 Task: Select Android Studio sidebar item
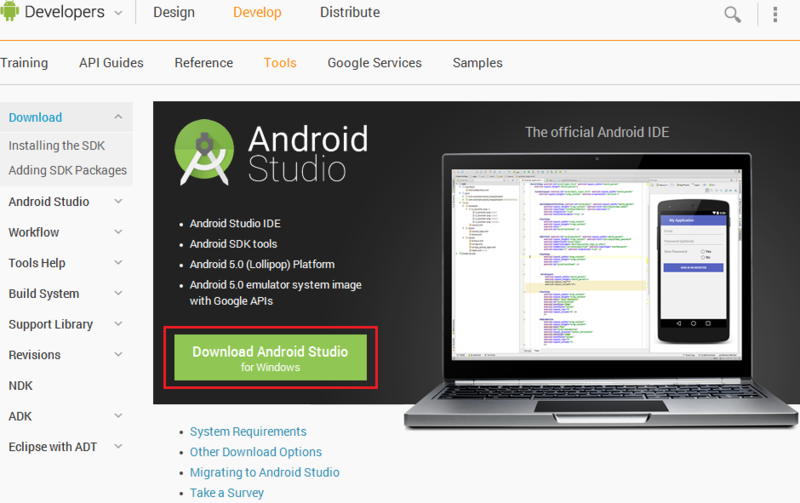(49, 202)
